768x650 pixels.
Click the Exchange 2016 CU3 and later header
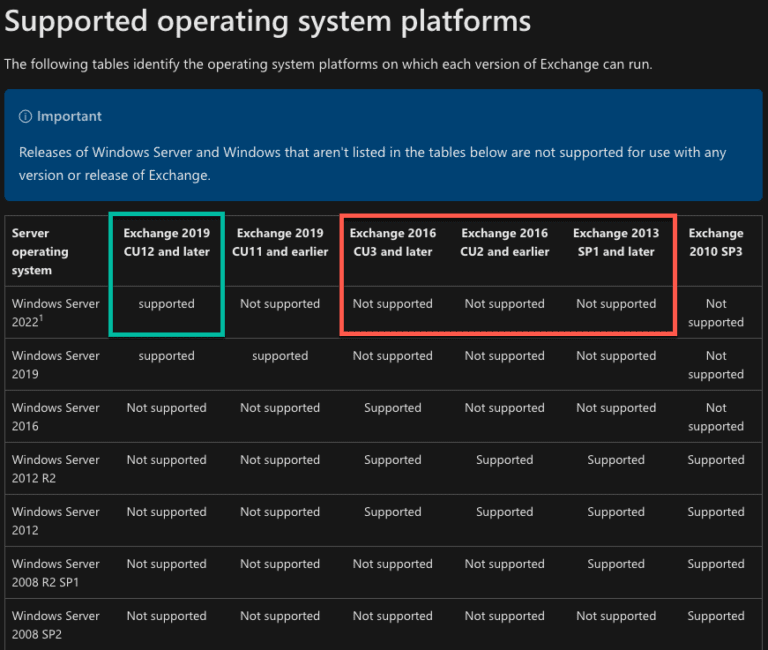click(392, 242)
